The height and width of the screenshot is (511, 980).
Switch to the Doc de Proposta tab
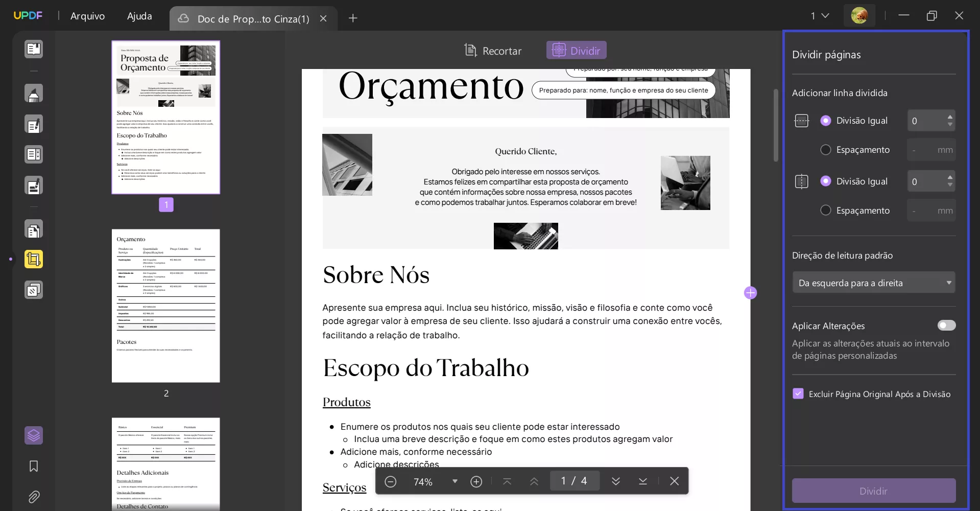pos(245,18)
